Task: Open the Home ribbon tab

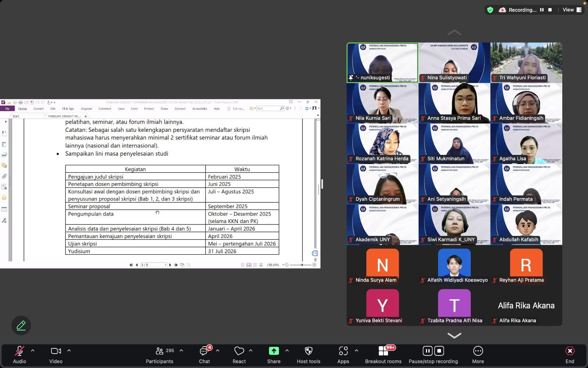Action: (22, 109)
